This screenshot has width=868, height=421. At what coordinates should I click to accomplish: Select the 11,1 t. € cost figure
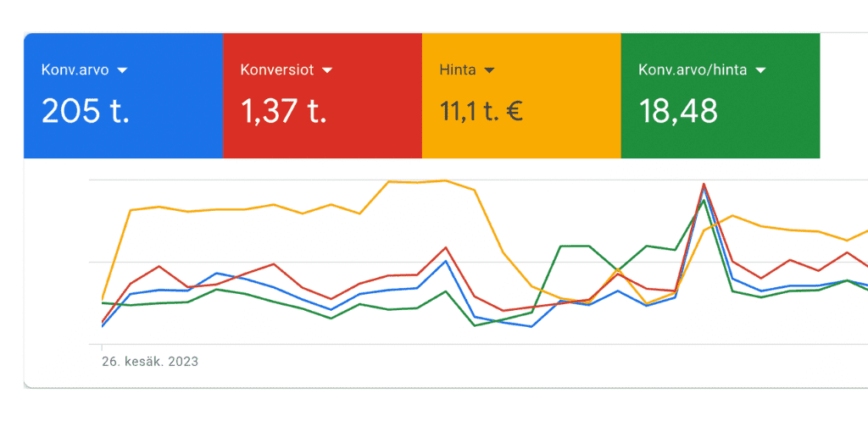coord(481,111)
